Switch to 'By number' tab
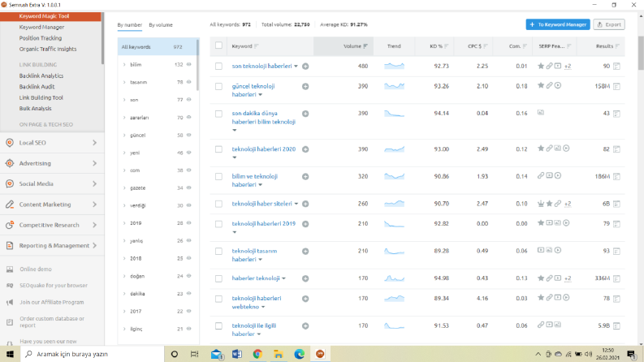Image resolution: width=644 pixels, height=362 pixels. [129, 25]
